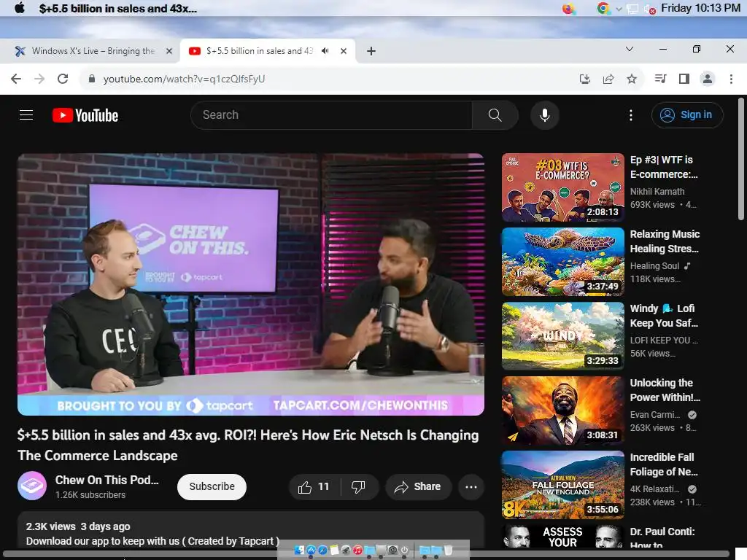Open the tab search dropdown chevron

click(x=630, y=49)
